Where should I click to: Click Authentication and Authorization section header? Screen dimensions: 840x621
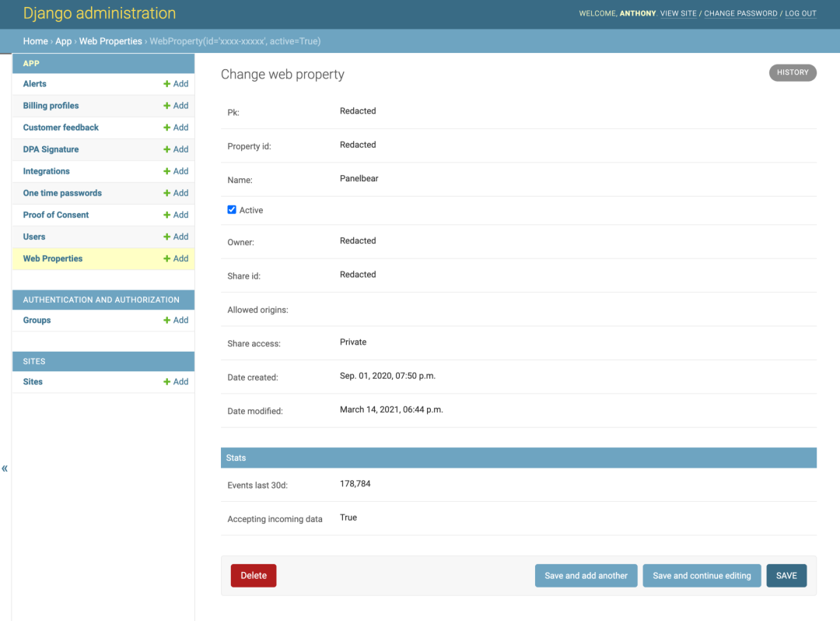(x=103, y=300)
